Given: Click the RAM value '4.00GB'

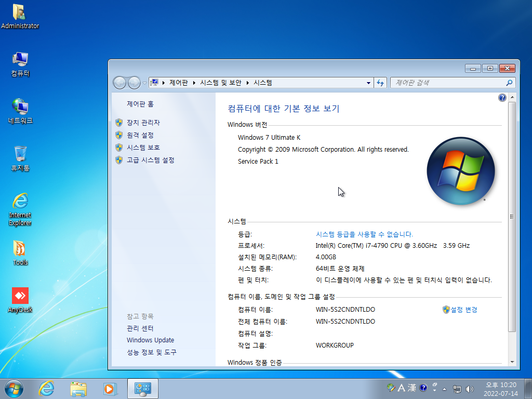Looking at the screenshot, I should [x=326, y=257].
